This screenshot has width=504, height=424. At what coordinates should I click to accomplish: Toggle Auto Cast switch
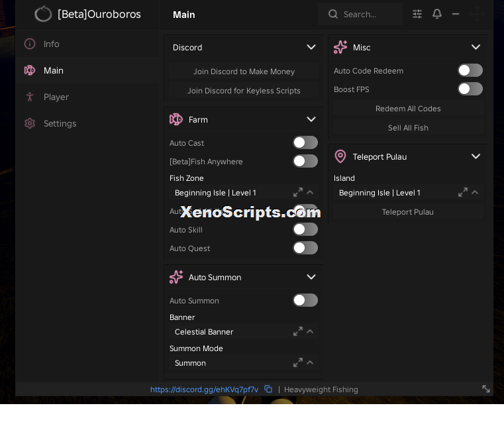click(305, 142)
